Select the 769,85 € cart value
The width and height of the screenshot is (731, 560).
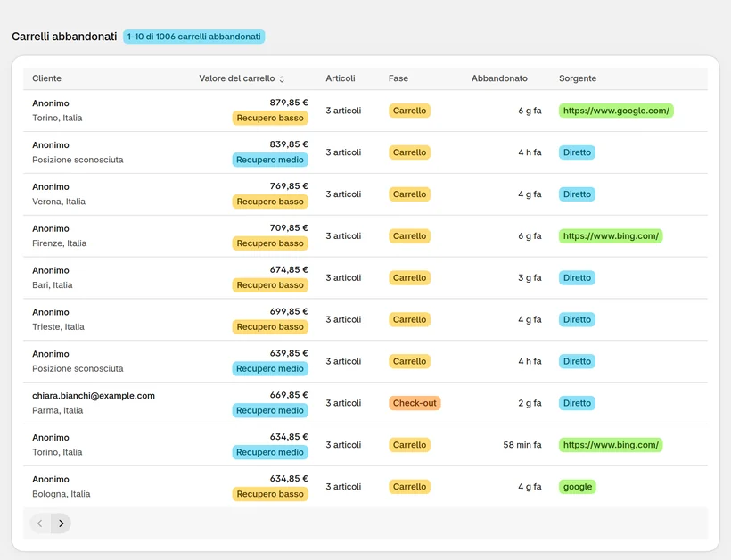pos(289,186)
